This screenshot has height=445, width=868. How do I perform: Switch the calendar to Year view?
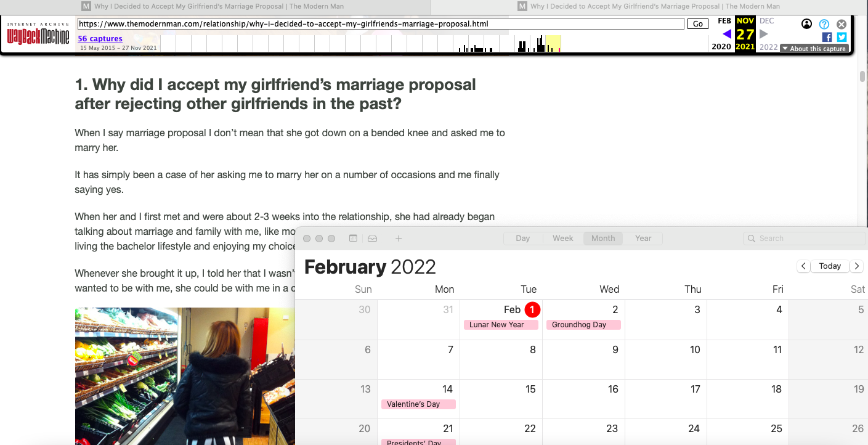(643, 239)
